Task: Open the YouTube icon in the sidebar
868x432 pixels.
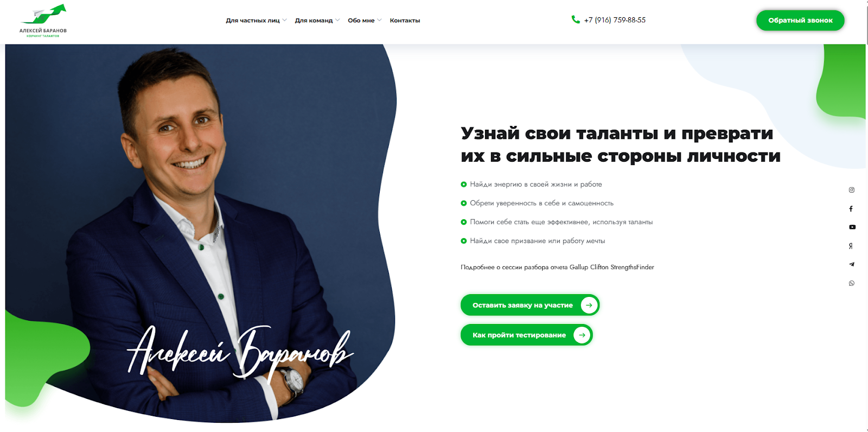Action: (852, 227)
